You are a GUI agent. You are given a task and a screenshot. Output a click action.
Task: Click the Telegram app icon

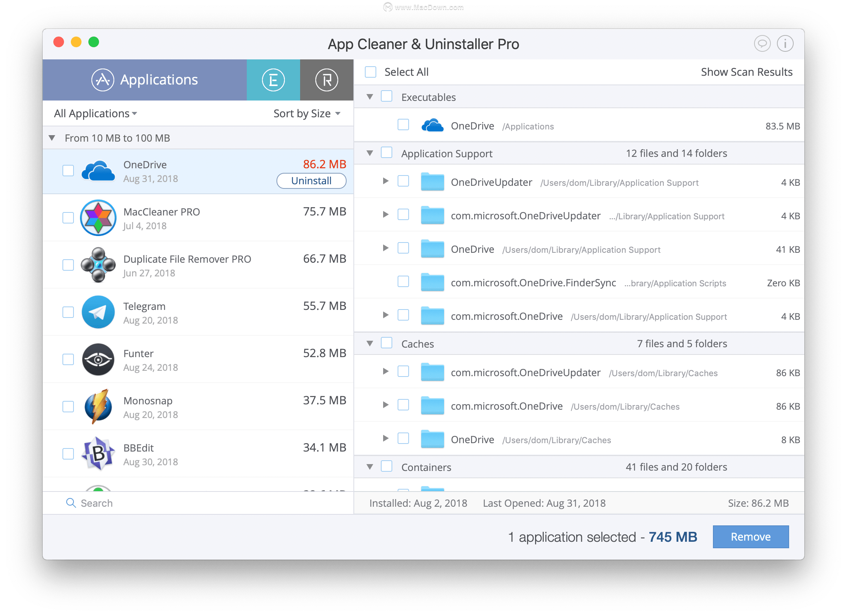point(98,312)
